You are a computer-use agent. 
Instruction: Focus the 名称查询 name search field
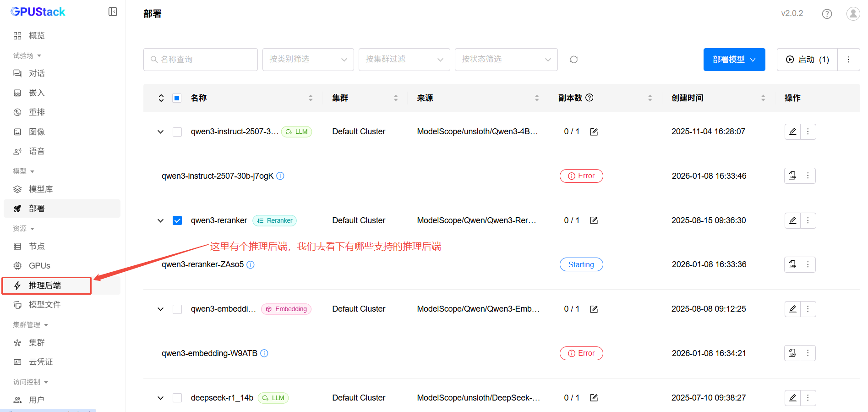tap(201, 60)
